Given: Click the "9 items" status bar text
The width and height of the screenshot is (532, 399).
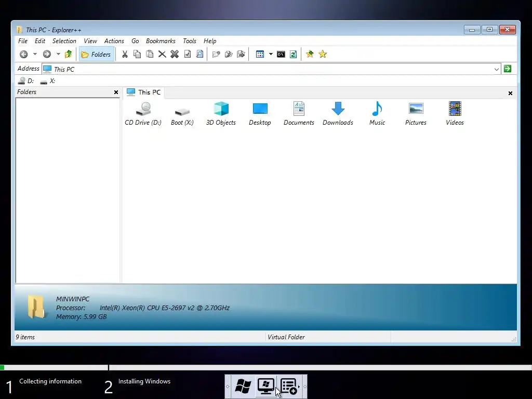Looking at the screenshot, I should click(25, 337).
